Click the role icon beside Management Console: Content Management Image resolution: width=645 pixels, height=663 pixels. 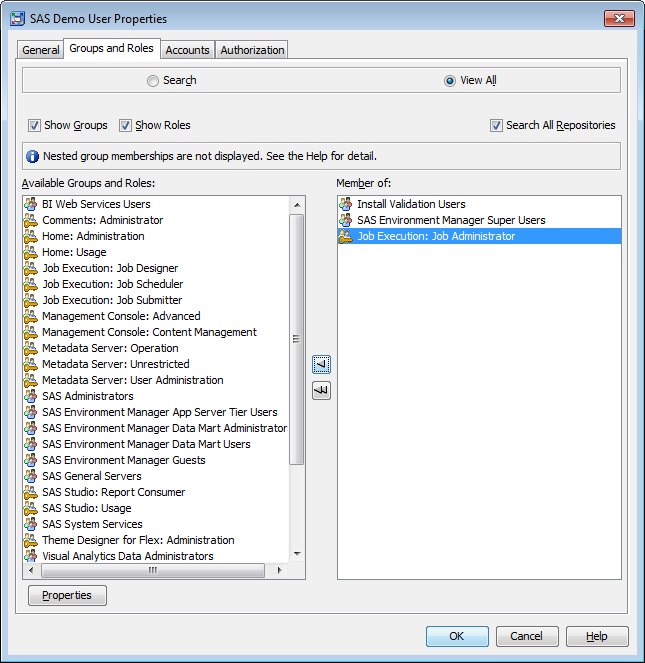click(31, 332)
